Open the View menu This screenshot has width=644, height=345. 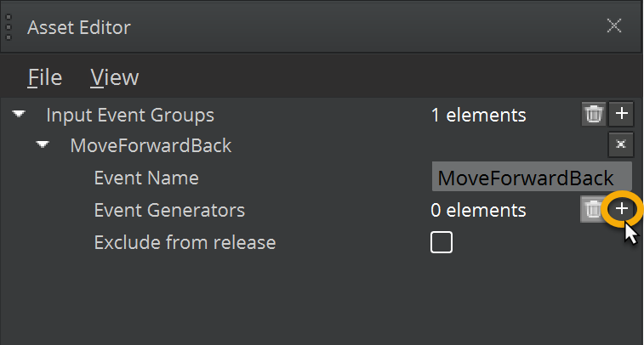[x=115, y=77]
